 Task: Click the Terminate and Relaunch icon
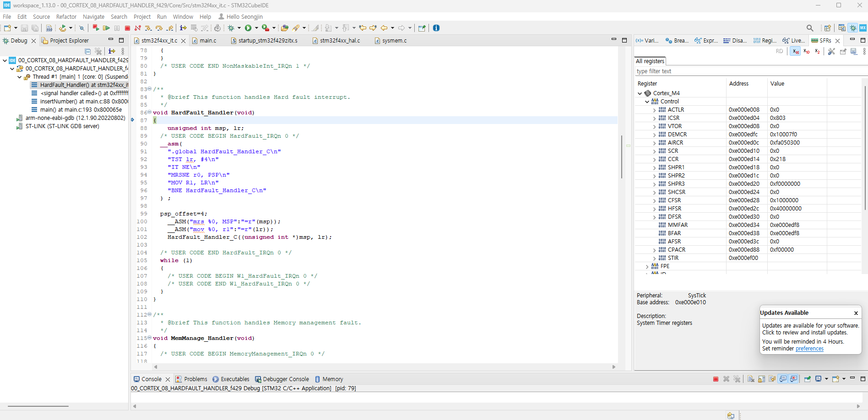96,28
